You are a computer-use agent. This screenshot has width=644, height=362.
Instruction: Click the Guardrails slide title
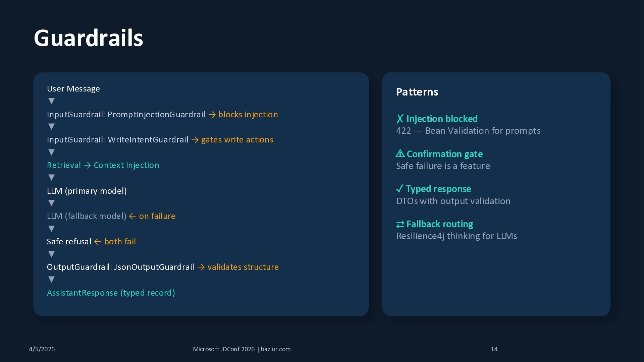pos(88,38)
